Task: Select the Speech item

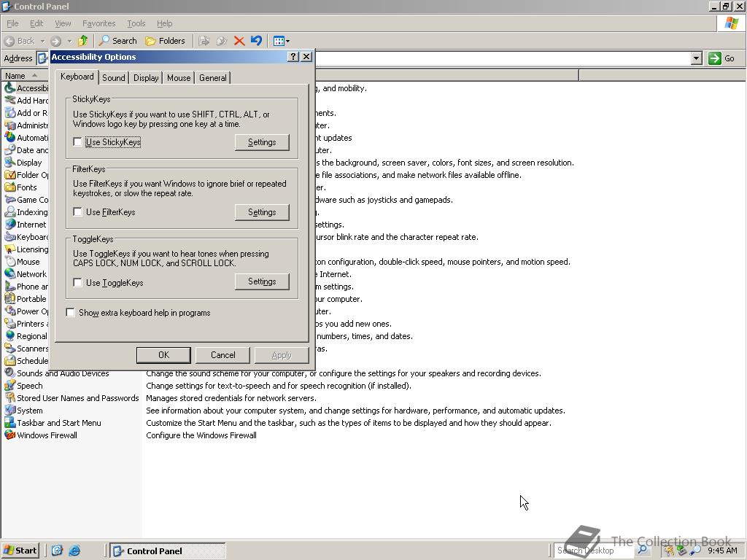Action: (x=29, y=386)
